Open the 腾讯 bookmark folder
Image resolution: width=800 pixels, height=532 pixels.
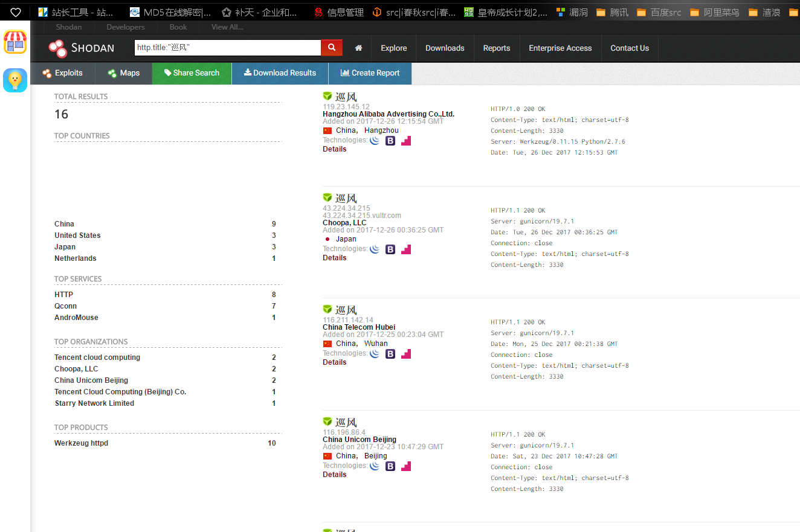[612, 12]
